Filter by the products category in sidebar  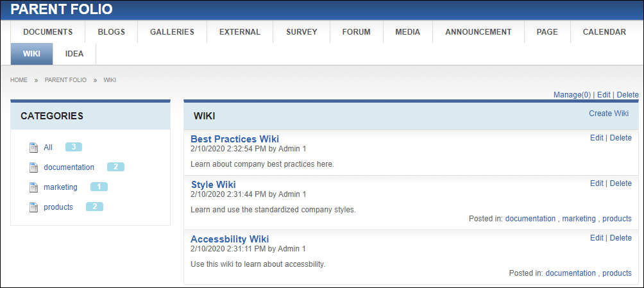58,207
